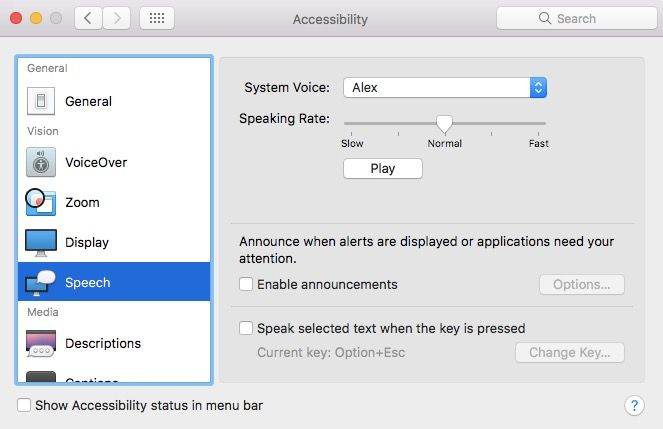The image size is (663, 429).
Task: Click the 'System Voice:' label
Action: [x=287, y=87]
